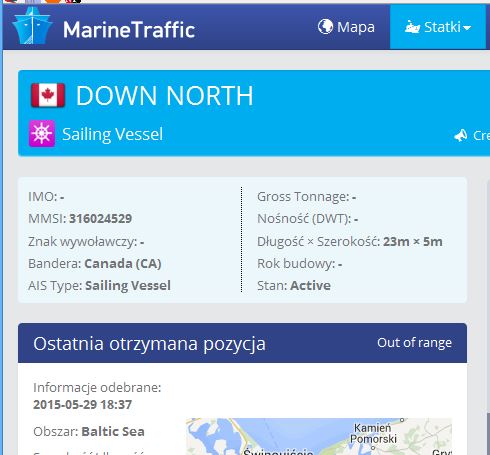Screen dimensions: 490x455
Task: Click the MarineTraffic ship logo icon
Action: click(32, 27)
